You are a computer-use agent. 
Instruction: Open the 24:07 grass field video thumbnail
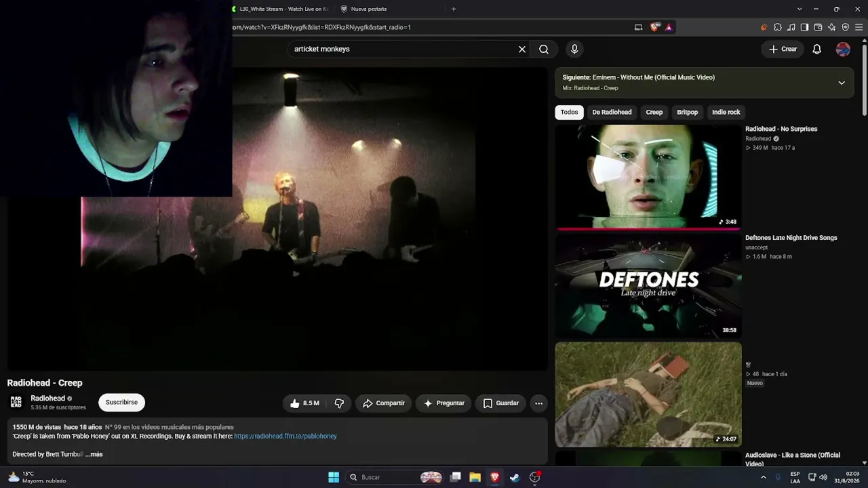coord(648,394)
